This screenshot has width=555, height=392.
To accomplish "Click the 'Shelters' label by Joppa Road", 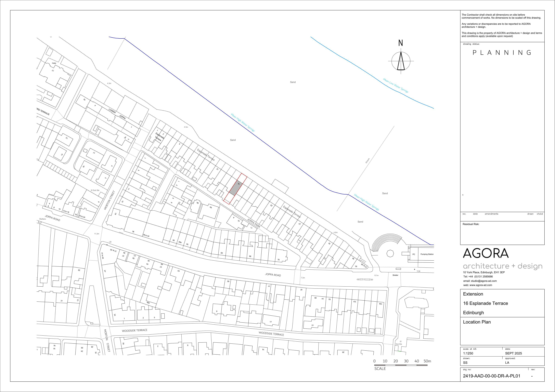I will [x=43, y=219].
